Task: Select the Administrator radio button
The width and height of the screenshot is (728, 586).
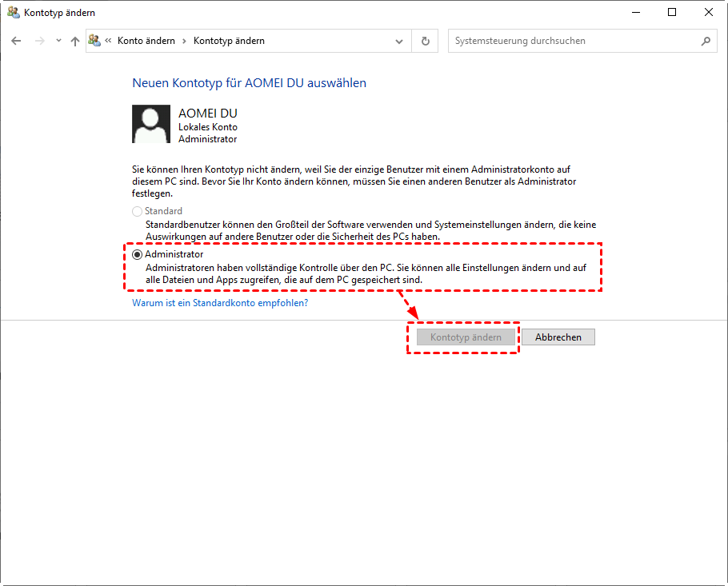Action: [x=137, y=255]
